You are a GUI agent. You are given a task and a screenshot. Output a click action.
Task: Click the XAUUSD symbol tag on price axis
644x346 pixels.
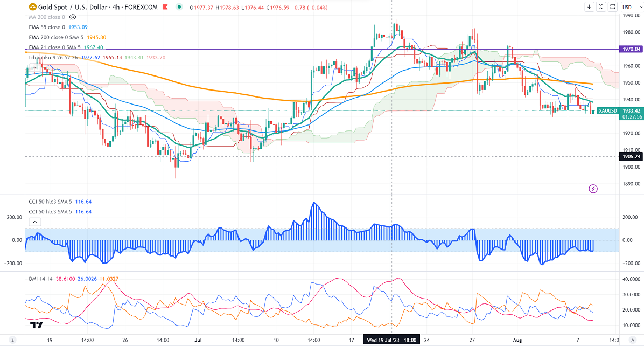(608, 110)
